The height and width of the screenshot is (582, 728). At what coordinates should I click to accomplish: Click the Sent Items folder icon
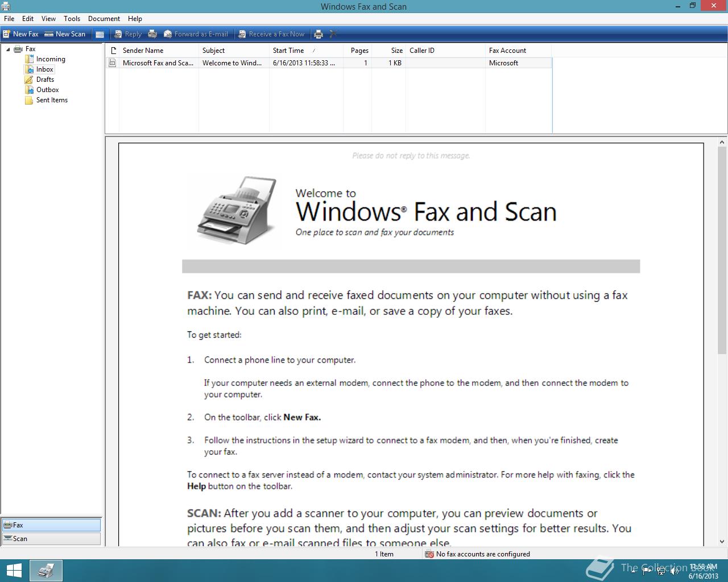click(29, 100)
